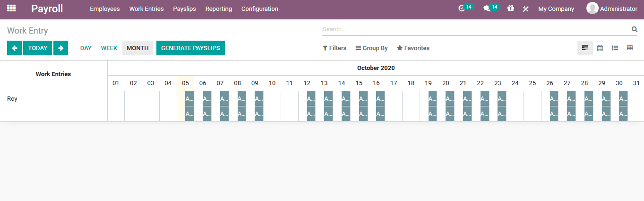This screenshot has width=644, height=201.
Task: Switch to Gantt view icon
Action: pyautogui.click(x=585, y=48)
